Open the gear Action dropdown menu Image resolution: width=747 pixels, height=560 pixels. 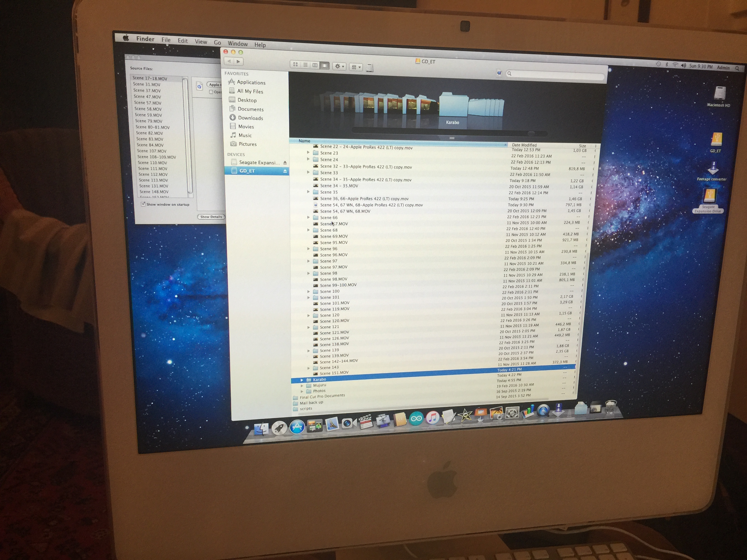tap(339, 67)
